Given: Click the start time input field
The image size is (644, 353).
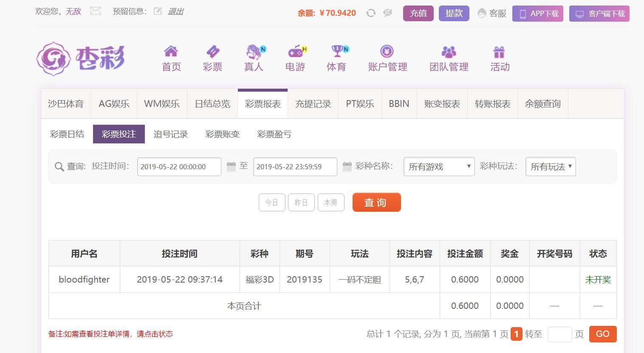Looking at the screenshot, I should pos(179,167).
